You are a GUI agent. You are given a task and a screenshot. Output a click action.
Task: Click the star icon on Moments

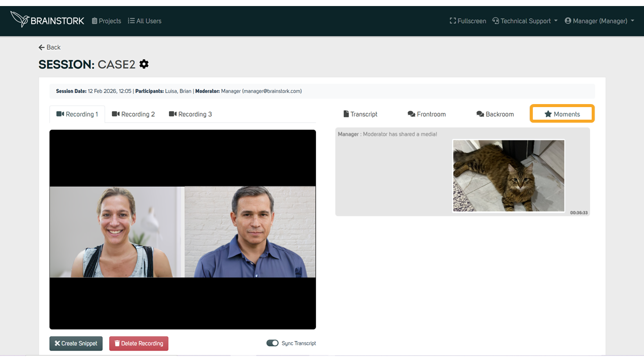coord(548,114)
